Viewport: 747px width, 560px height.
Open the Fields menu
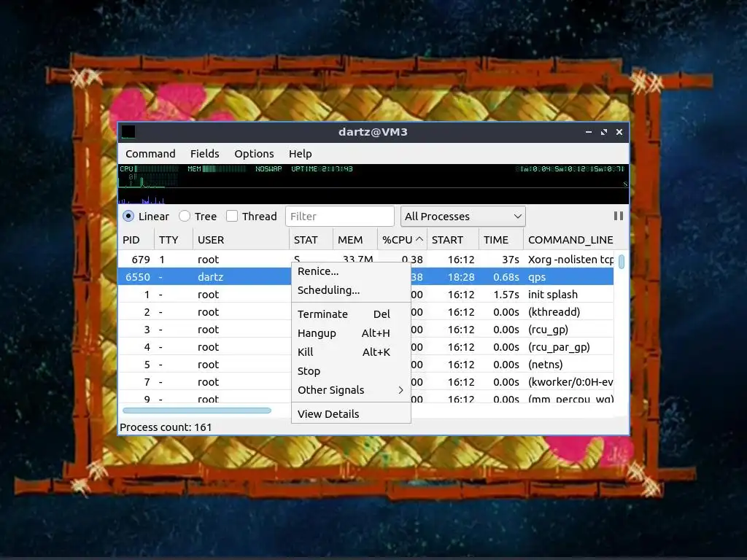tap(205, 154)
